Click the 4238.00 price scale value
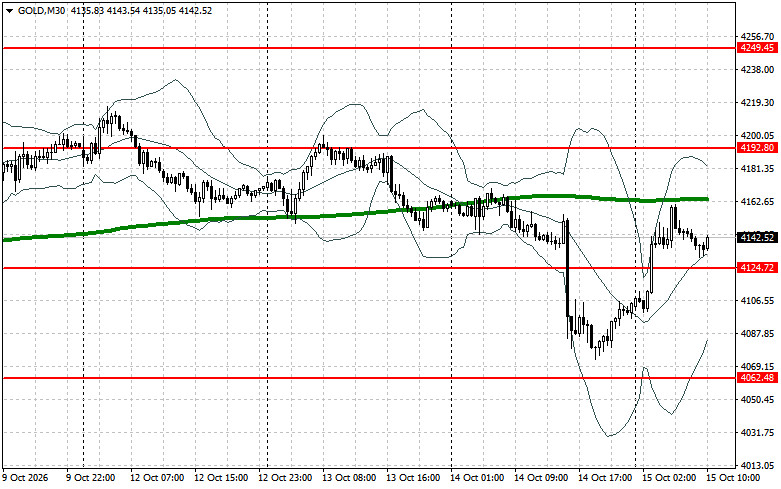Image resolution: width=781 pixels, height=489 pixels. [758, 70]
